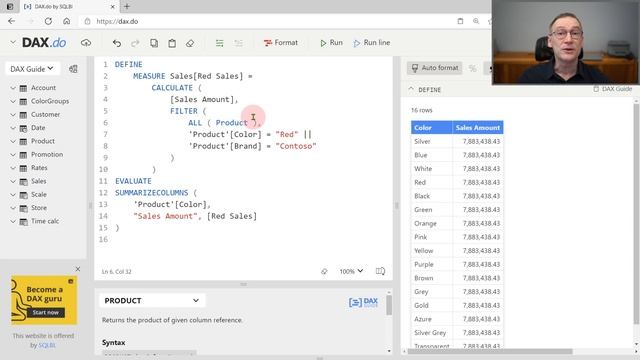The width and height of the screenshot is (640, 360).
Task: Expand the Date table
Action: point(13,128)
